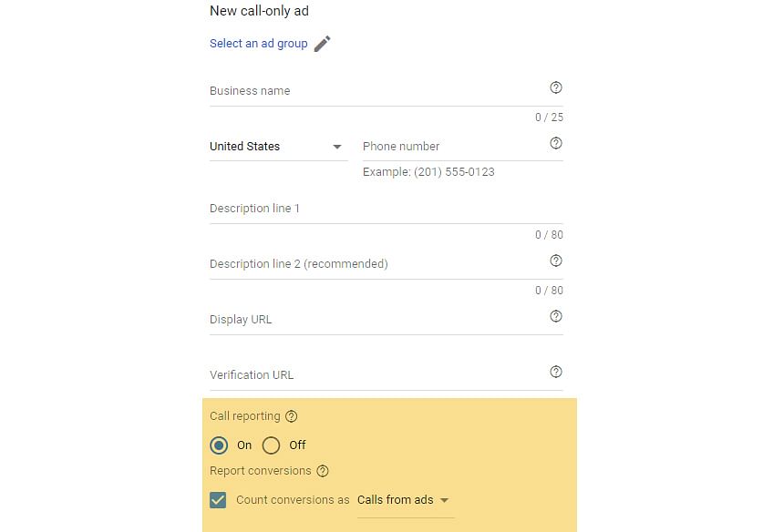This screenshot has width=773, height=532.
Task: Open help icon for Phone number
Action: (x=556, y=143)
